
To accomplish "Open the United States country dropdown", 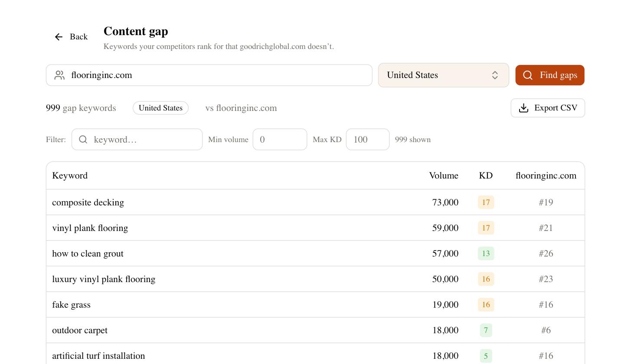I will (x=443, y=75).
